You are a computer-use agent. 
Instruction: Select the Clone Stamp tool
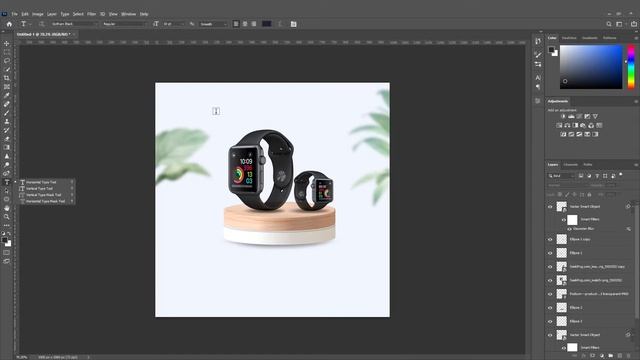[x=7, y=121]
